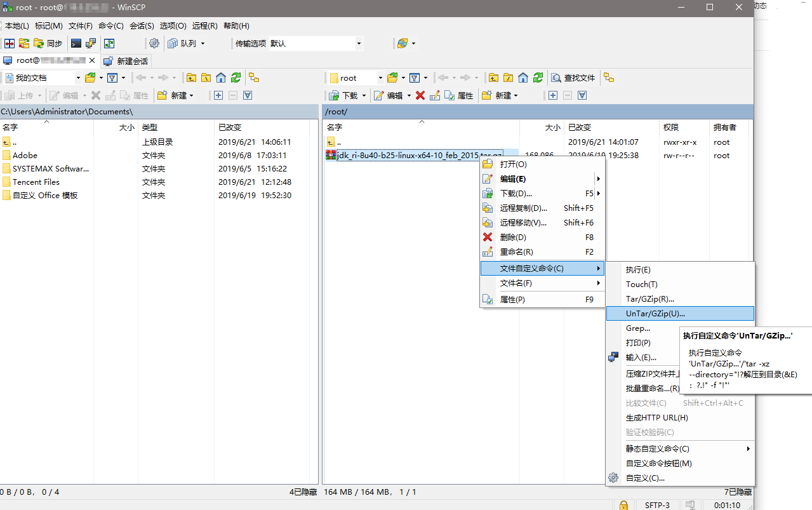This screenshot has width=812, height=510.
Task: Open the remote 新建 dropdown
Action: 514,95
